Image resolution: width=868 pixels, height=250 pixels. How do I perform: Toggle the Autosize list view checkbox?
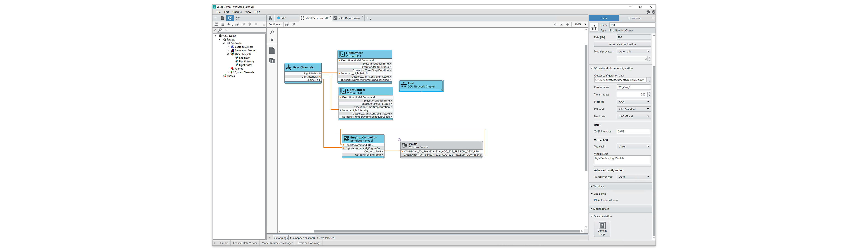coord(595,200)
